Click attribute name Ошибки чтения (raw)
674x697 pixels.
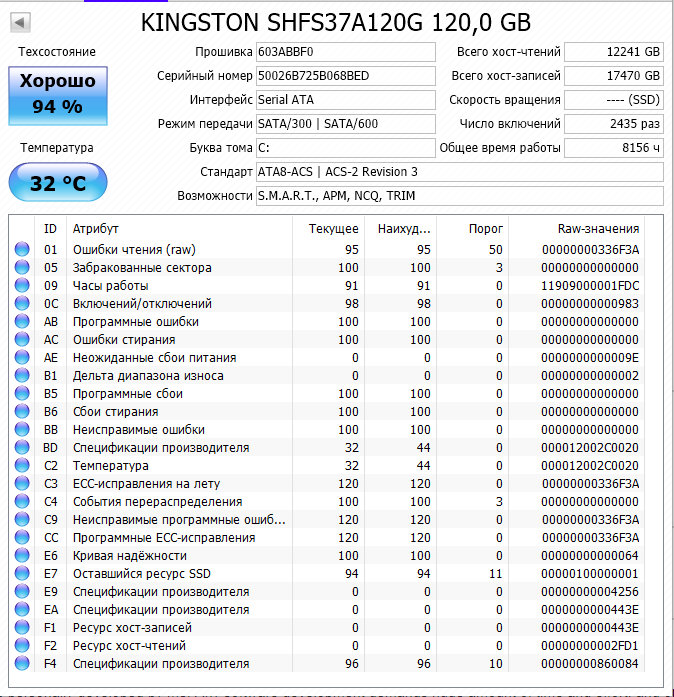click(134, 250)
